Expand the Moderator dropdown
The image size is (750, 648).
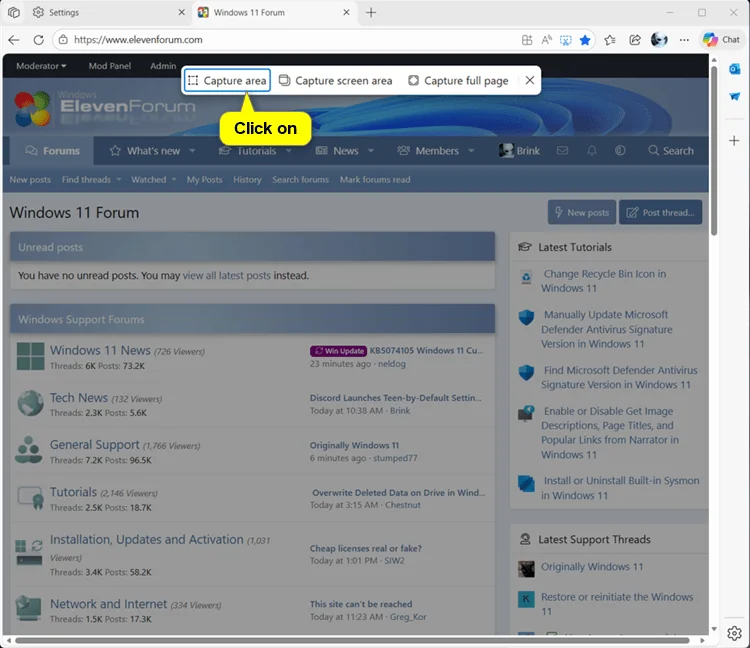(41, 66)
